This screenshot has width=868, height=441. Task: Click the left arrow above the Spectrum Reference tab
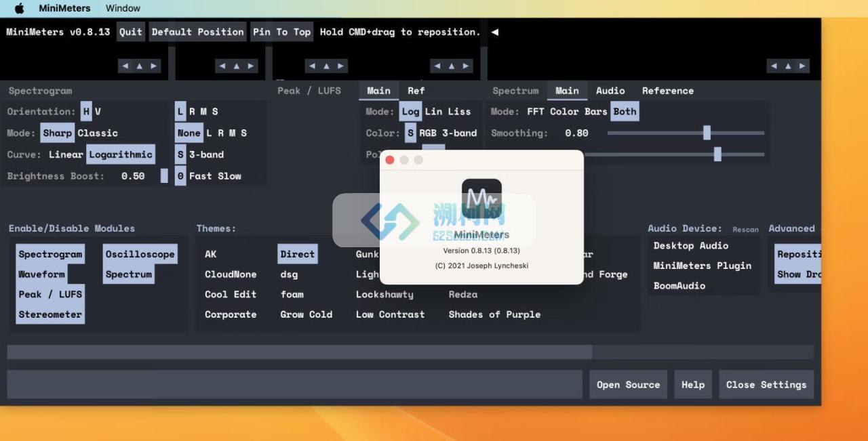774,66
